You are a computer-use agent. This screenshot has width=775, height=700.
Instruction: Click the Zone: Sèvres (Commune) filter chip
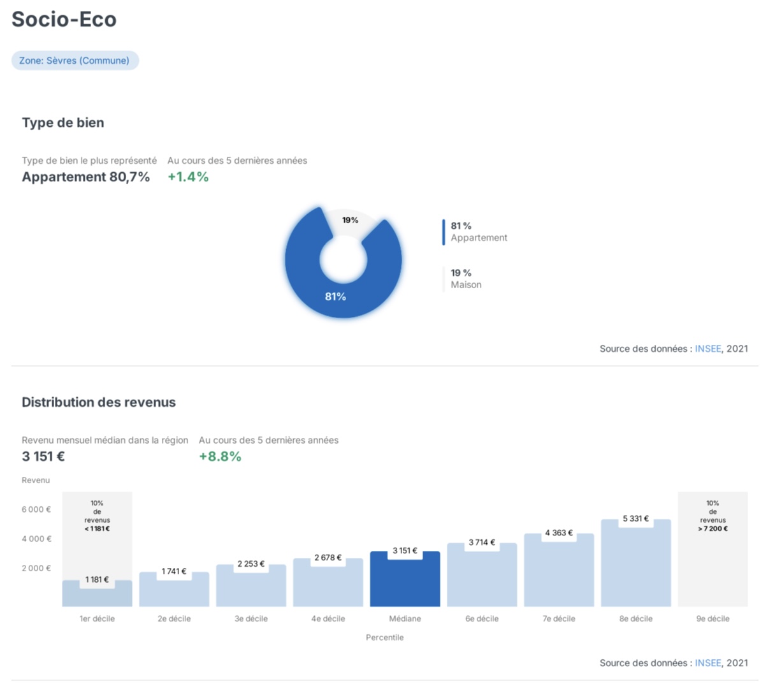pyautogui.click(x=75, y=61)
